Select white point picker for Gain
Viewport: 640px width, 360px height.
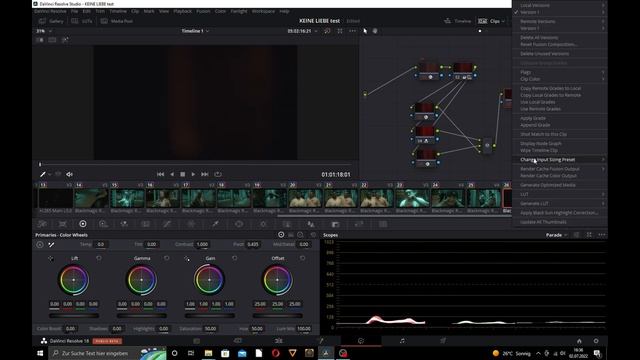(187, 258)
